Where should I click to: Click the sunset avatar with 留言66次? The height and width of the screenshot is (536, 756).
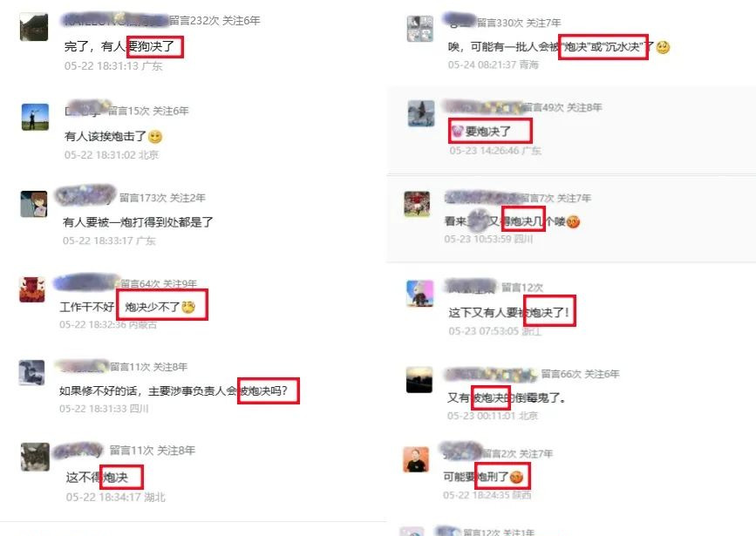coord(419,380)
